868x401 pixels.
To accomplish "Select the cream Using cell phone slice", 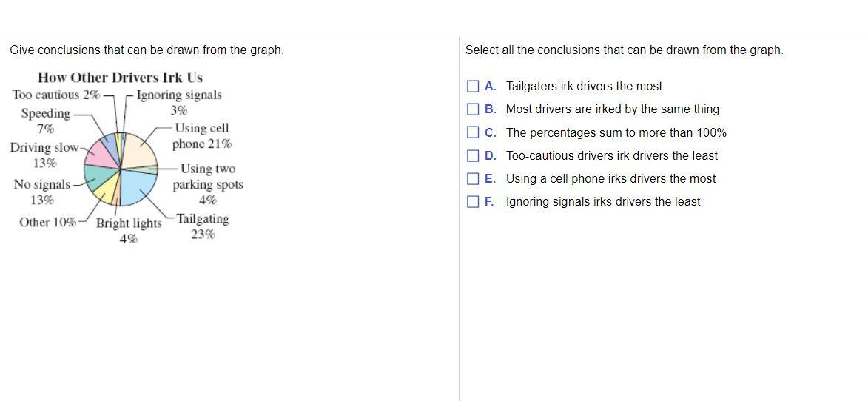I will 140,150.
